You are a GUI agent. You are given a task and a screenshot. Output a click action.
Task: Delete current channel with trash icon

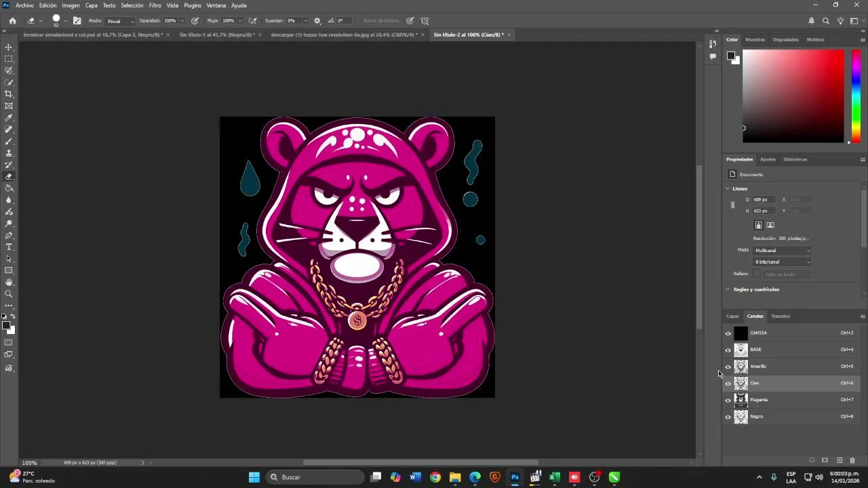tap(852, 460)
